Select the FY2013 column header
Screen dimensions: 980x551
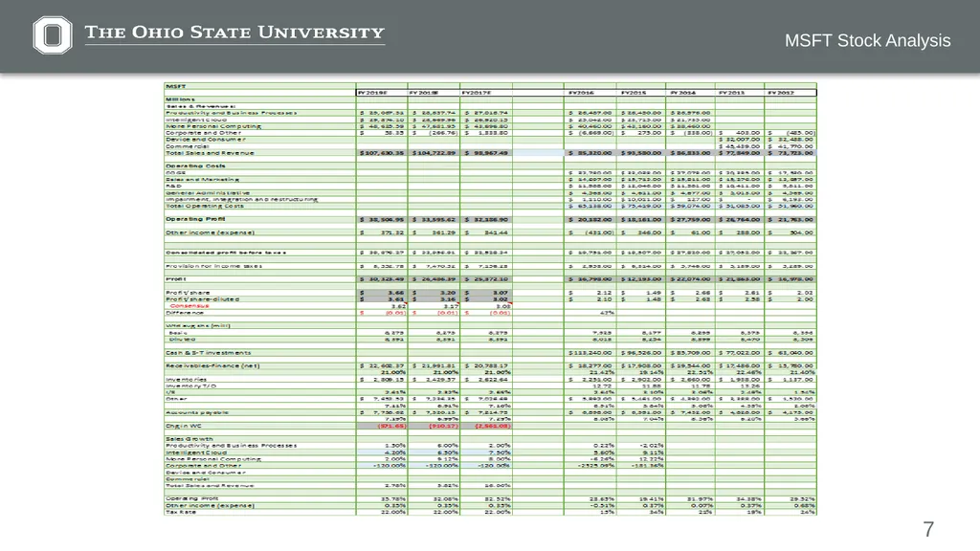pyautogui.click(x=740, y=93)
